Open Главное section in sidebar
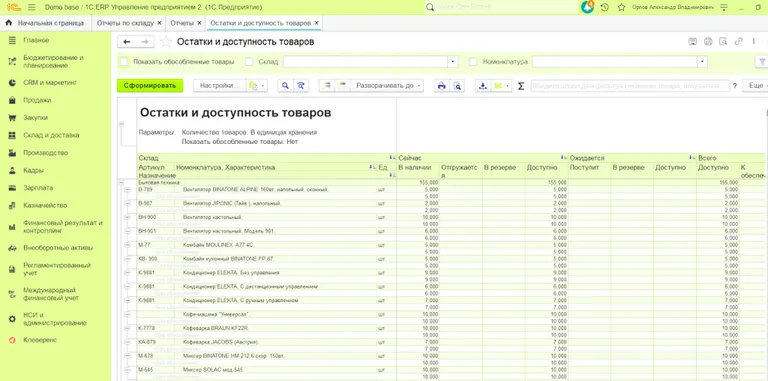Image resolution: width=768 pixels, height=381 pixels. (x=36, y=40)
